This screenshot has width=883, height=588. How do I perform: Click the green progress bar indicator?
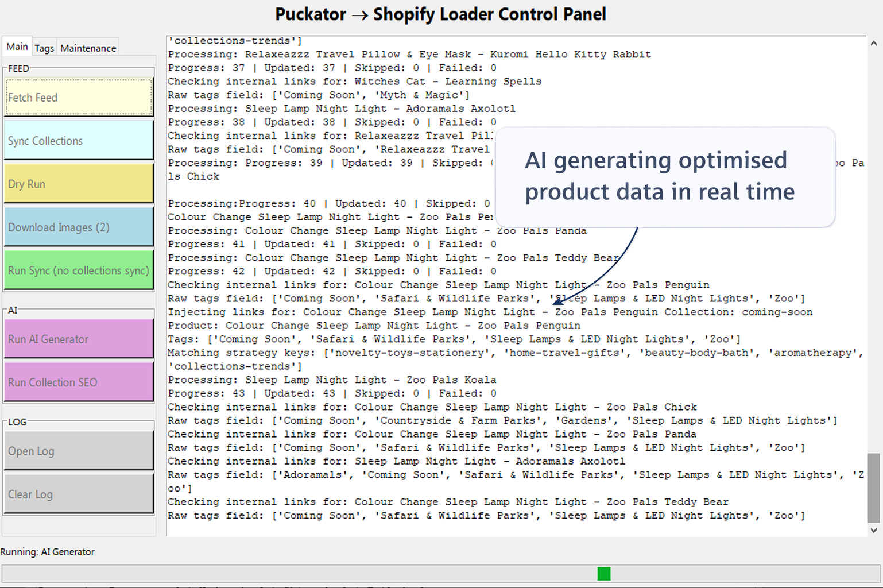coord(603,574)
